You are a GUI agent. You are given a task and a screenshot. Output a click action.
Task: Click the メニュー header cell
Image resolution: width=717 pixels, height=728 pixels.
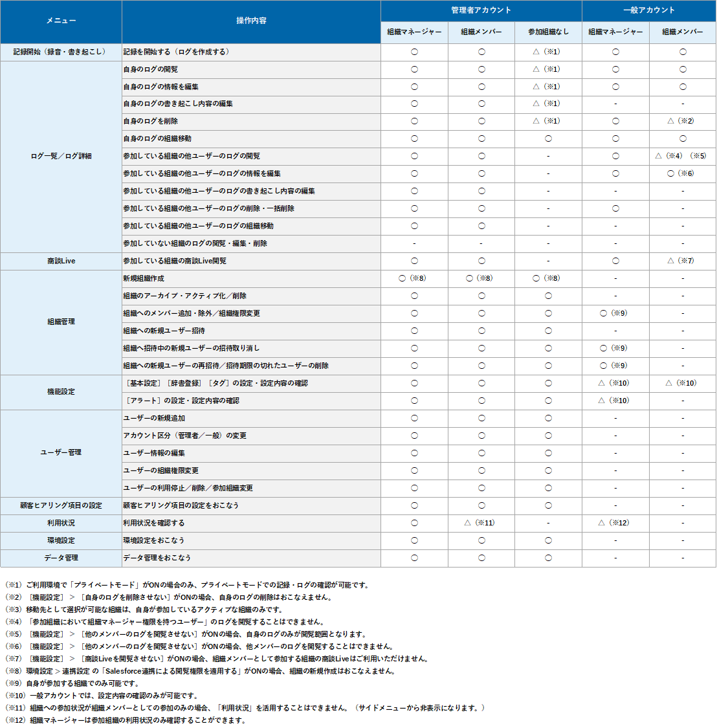61,21
